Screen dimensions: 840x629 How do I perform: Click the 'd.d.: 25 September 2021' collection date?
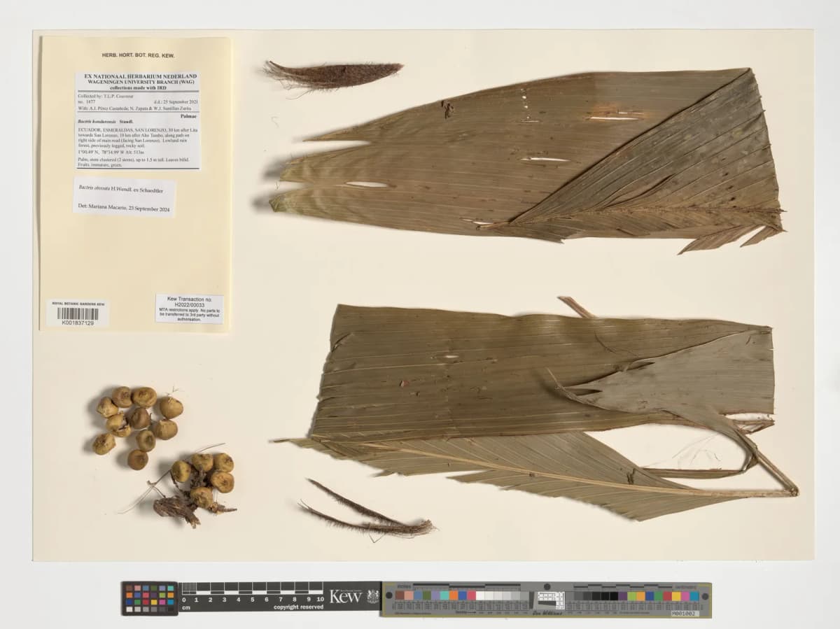point(174,101)
